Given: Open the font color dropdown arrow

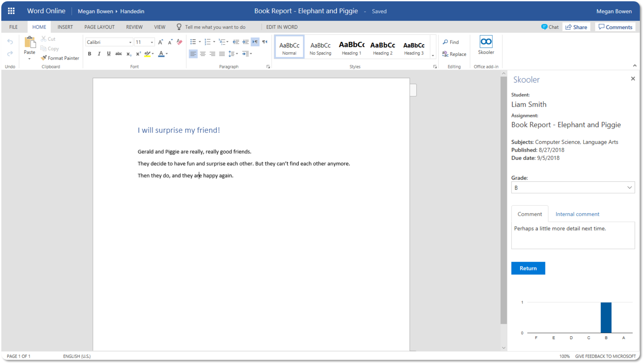Looking at the screenshot, I should click(167, 54).
